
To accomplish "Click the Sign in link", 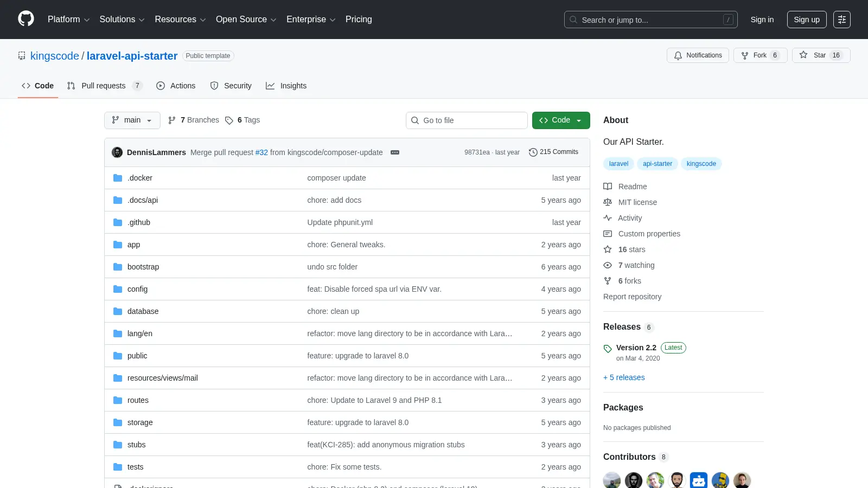I will pyautogui.click(x=762, y=20).
